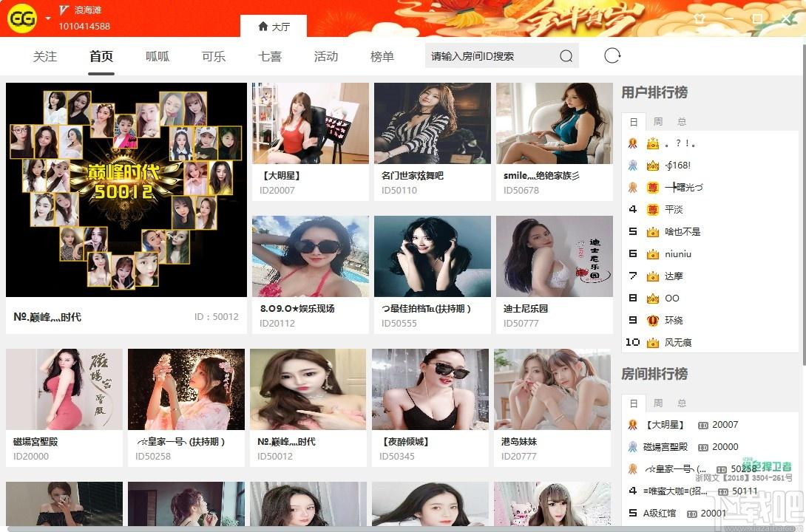Click 【大明星】 in 房间排行榜
806x532 pixels.
(665, 425)
